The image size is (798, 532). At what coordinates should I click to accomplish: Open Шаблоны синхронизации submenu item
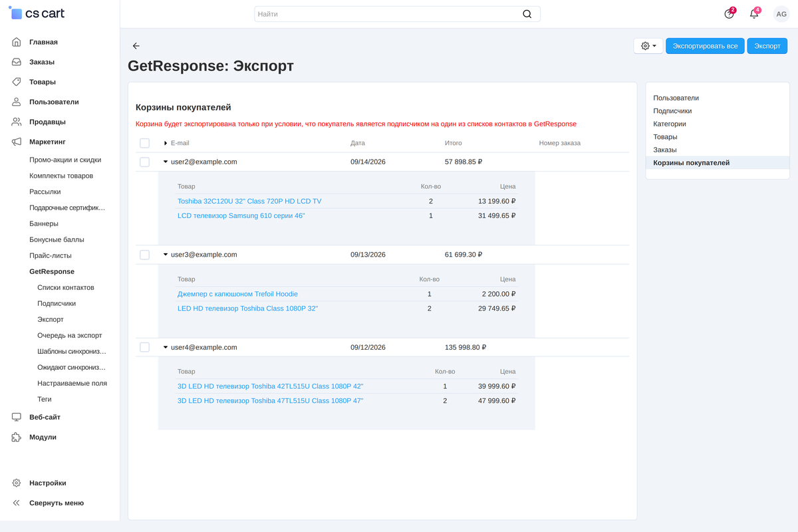[x=72, y=351]
